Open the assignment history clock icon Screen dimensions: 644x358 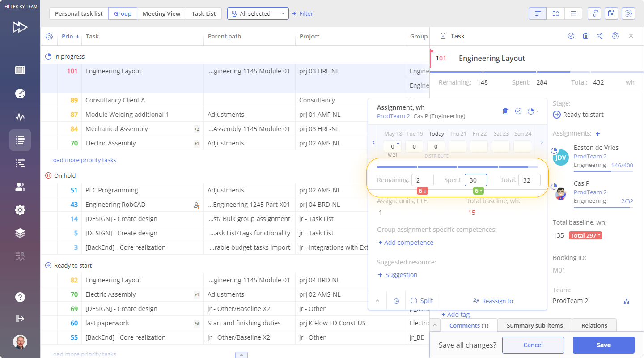[396, 301]
